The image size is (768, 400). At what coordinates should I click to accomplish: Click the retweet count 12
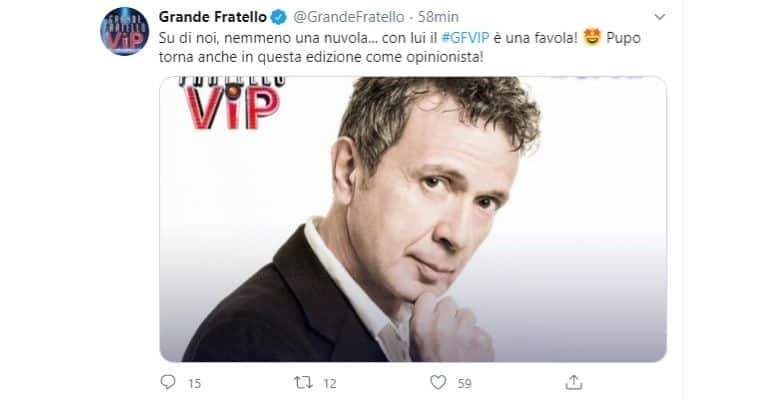point(330,383)
